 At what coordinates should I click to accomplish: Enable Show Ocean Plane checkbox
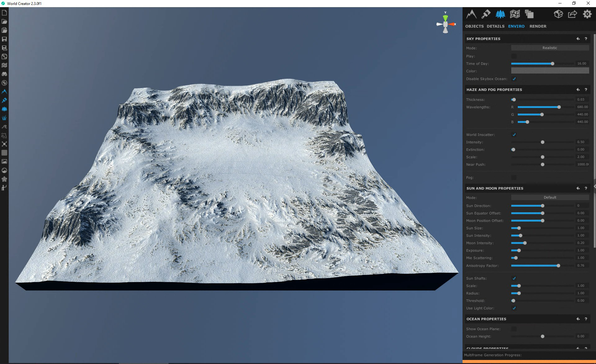[514, 329]
